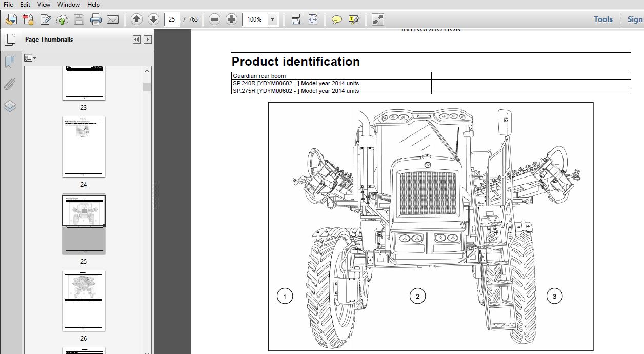
Task: Show the Layers panel
Action: [10, 106]
